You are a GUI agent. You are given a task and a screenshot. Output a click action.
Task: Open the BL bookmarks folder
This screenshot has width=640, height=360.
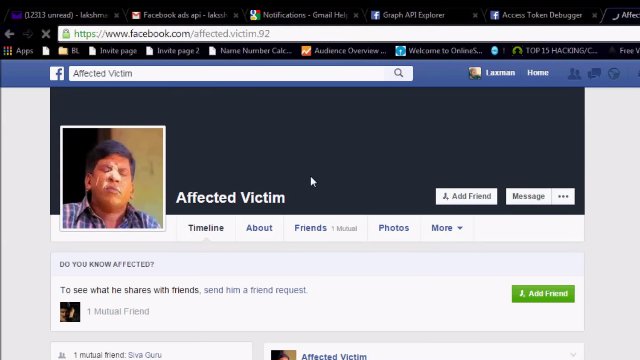69,51
